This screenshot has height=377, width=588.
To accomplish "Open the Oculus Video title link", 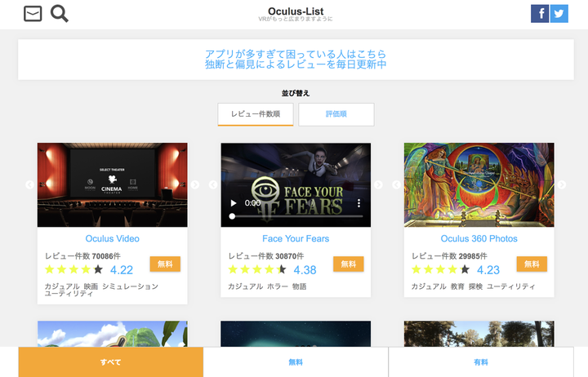I will point(113,239).
